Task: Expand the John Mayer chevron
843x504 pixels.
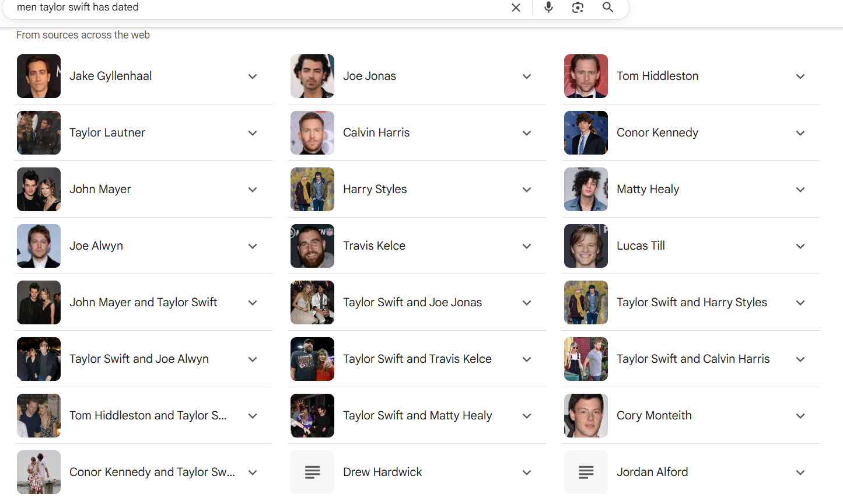Action: (x=253, y=190)
